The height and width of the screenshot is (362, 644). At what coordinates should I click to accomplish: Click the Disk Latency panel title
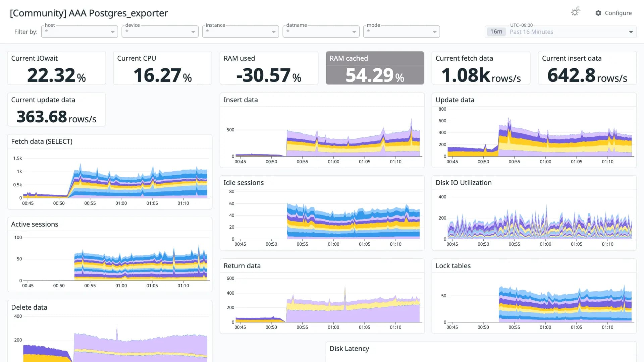point(349,349)
